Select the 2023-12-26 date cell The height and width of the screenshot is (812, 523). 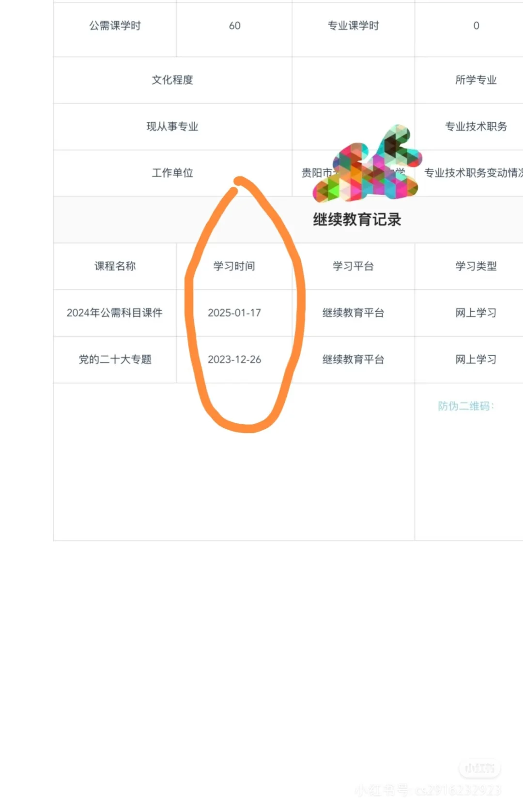coord(234,359)
